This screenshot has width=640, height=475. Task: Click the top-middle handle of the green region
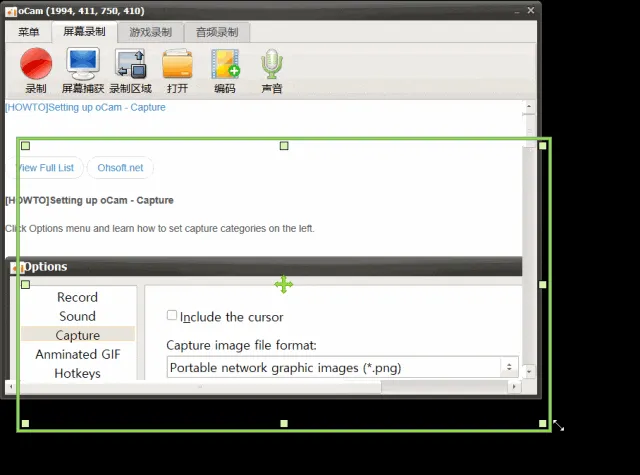pos(284,146)
